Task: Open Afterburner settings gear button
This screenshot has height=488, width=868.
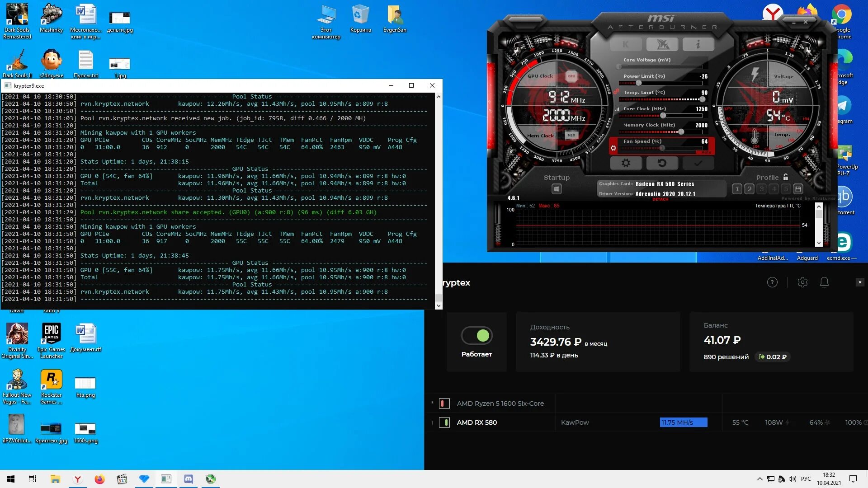Action: [x=626, y=163]
